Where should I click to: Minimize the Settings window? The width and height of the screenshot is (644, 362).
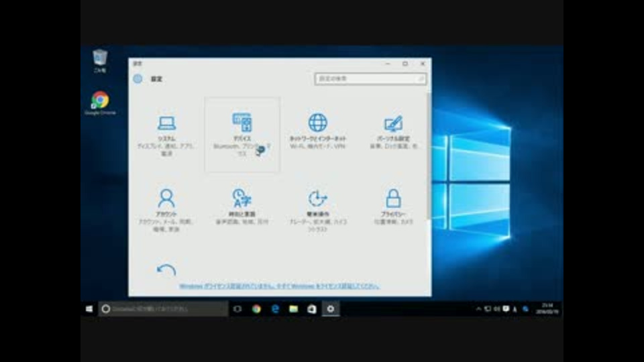click(x=387, y=64)
